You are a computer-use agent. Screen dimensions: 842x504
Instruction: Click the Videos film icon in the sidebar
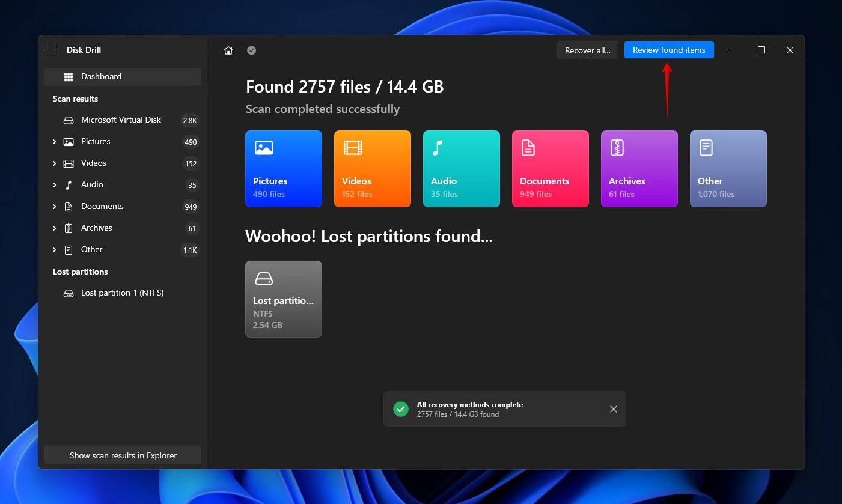(69, 163)
